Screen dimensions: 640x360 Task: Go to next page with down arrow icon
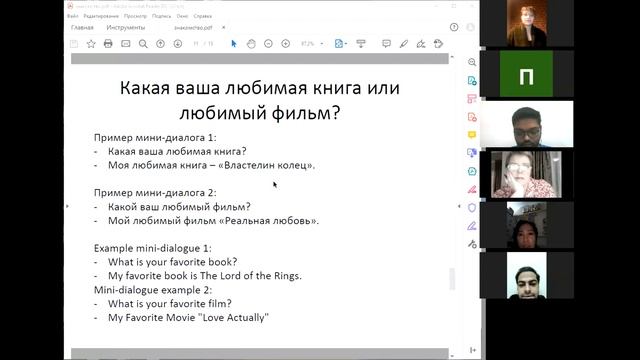(x=178, y=44)
